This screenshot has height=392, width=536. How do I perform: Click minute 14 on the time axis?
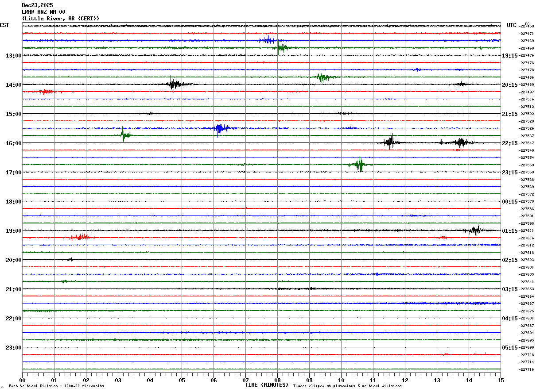469,380
